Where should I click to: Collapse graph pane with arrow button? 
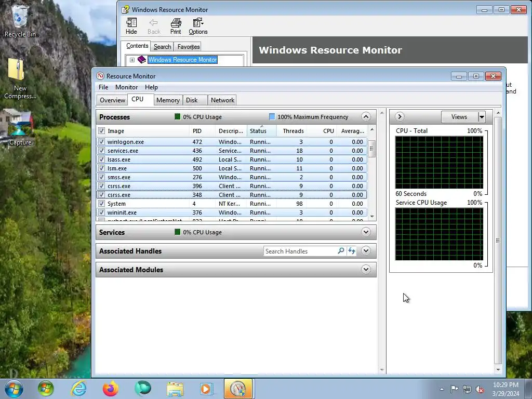tap(400, 117)
